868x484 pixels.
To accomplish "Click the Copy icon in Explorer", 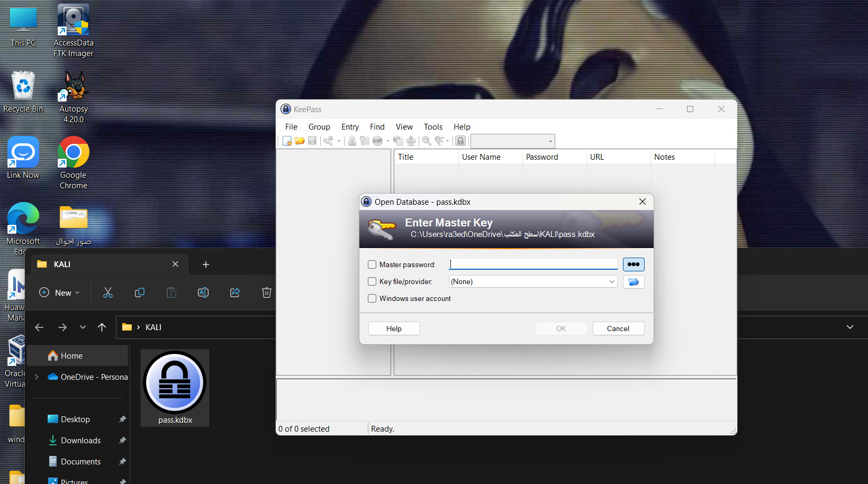I will point(140,293).
